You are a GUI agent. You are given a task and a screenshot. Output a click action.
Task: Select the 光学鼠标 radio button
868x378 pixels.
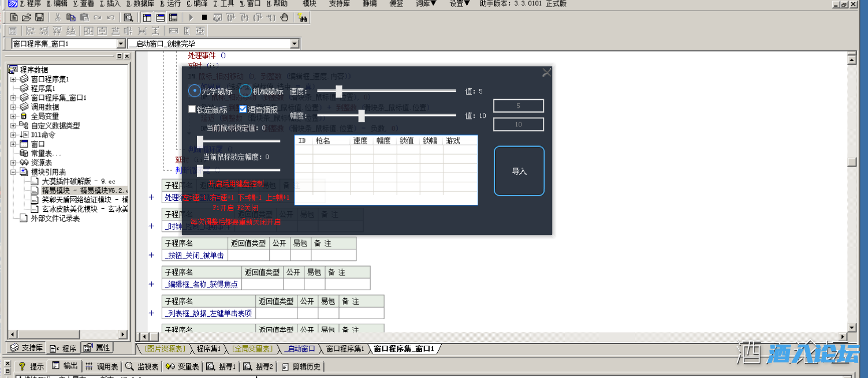pyautogui.click(x=195, y=91)
